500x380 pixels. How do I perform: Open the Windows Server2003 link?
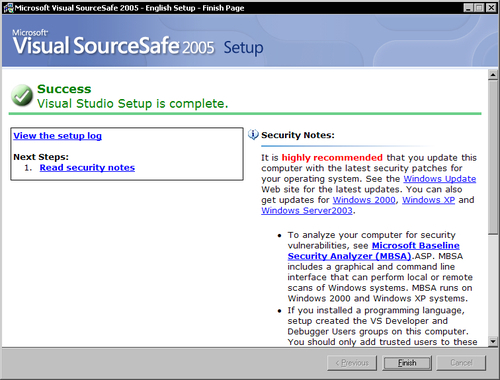[x=307, y=211]
